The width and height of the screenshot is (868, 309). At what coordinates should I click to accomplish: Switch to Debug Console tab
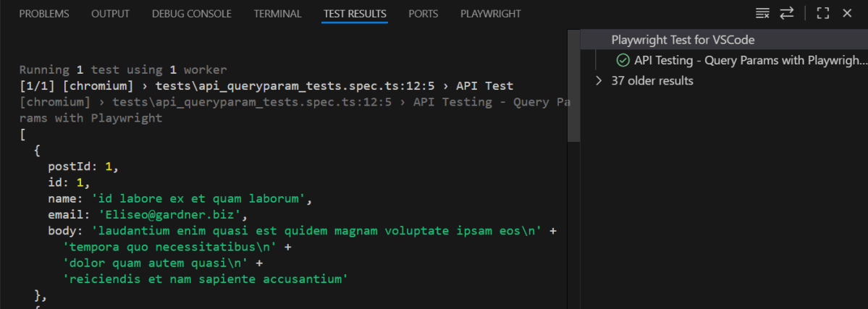point(192,14)
